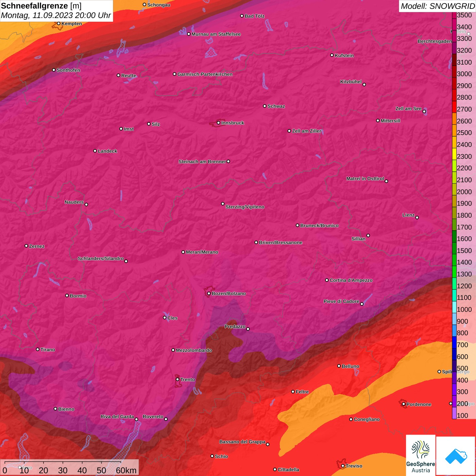Click the Schlanders/Silandro label
The image size is (476, 476).
(x=101, y=258)
